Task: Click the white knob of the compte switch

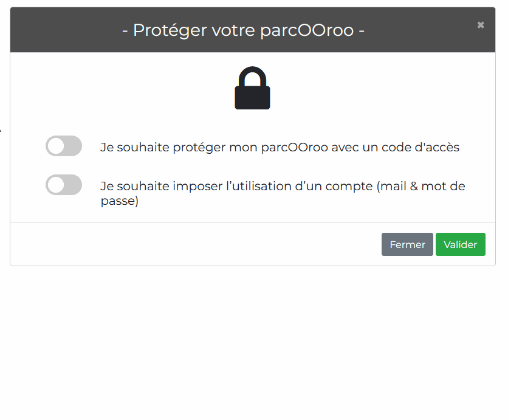Action: click(x=56, y=185)
